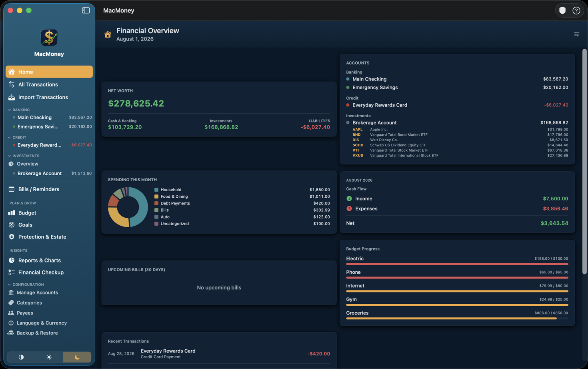Click the SCHD holding row
The width and height of the screenshot is (588, 369).
click(460, 145)
